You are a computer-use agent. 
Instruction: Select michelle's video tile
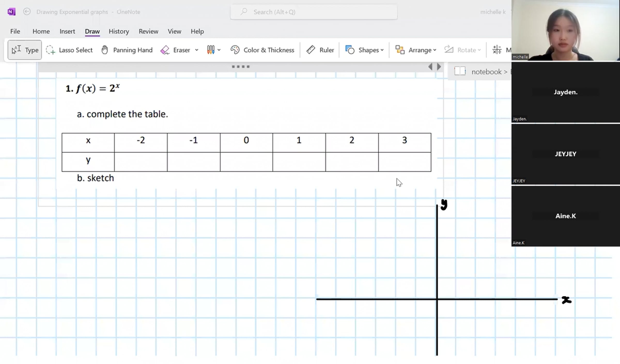(565, 30)
